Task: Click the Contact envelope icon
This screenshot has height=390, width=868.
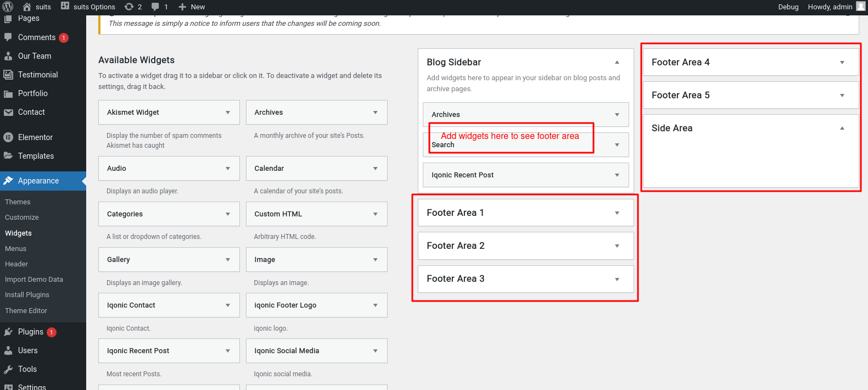Action: [x=8, y=112]
